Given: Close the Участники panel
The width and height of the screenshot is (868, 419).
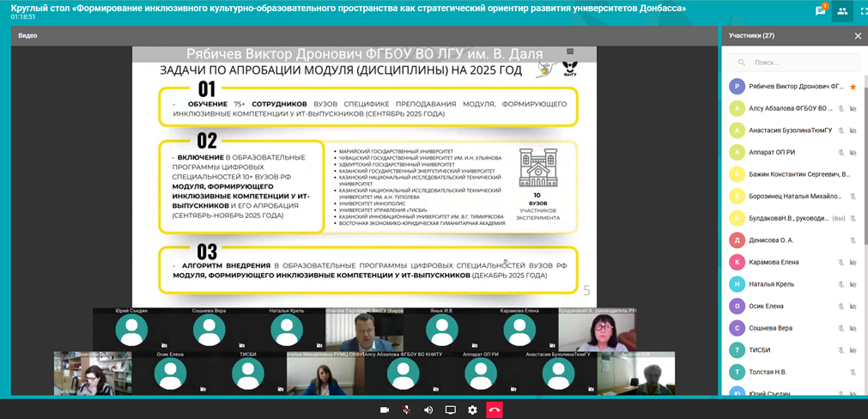Looking at the screenshot, I should pyautogui.click(x=858, y=36).
